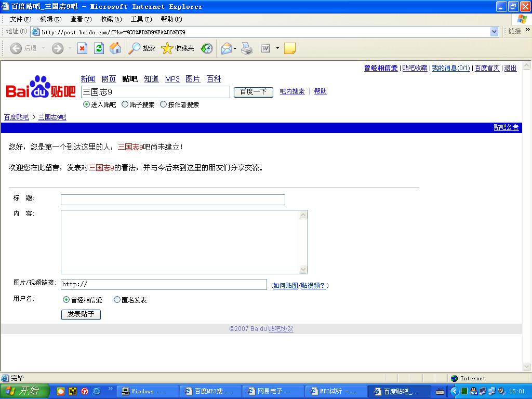Click the Edit with Word icon

265,48
